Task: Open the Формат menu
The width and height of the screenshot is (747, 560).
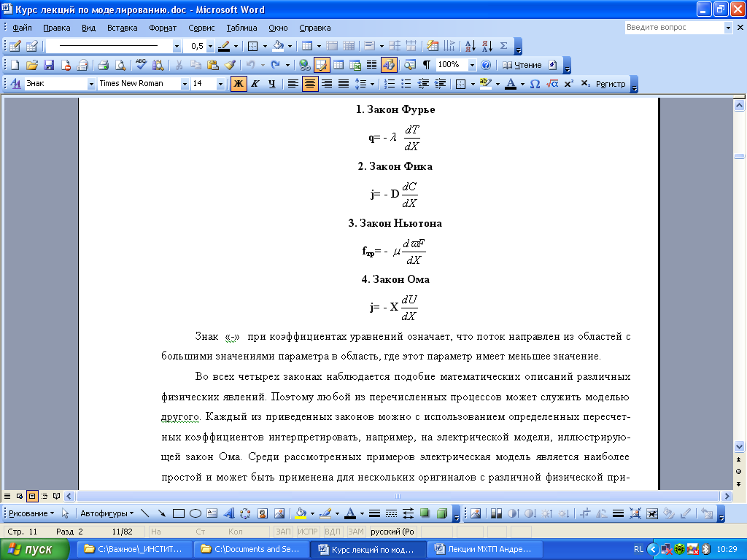Action: point(163,28)
